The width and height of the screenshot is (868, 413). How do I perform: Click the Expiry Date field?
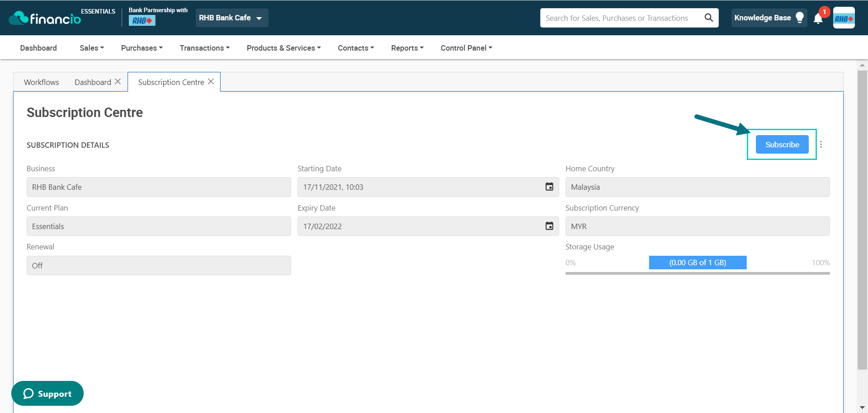click(x=428, y=226)
